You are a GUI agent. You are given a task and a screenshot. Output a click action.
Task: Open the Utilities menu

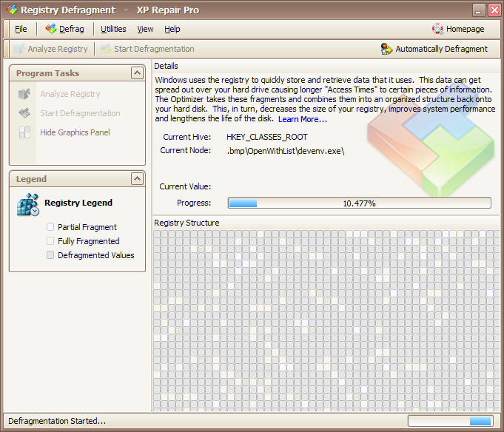(x=113, y=29)
